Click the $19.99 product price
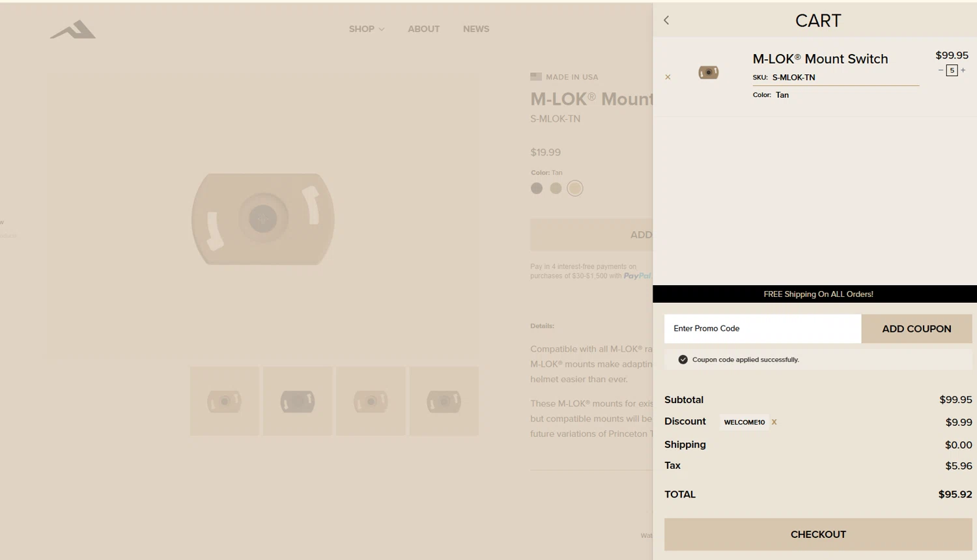This screenshot has width=977, height=560. 545,152
